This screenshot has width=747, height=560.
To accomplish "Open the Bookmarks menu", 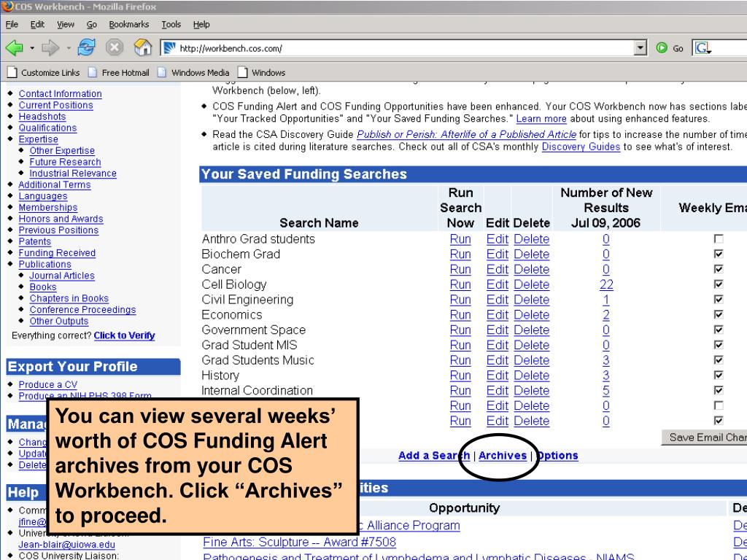I will click(128, 24).
